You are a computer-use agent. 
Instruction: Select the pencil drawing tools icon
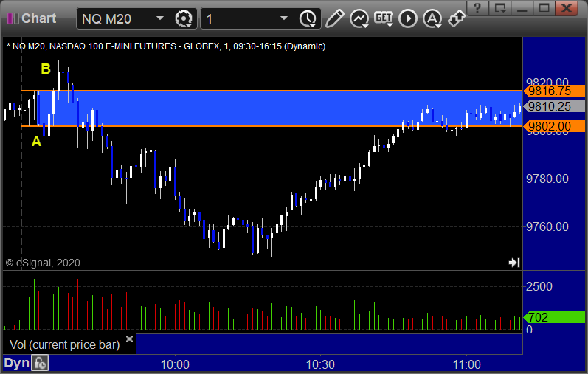coord(334,18)
